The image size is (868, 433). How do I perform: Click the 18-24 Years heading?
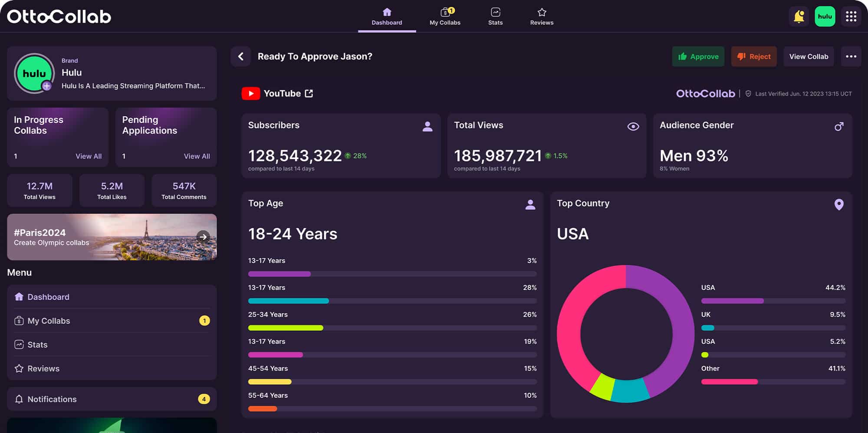[x=293, y=234]
